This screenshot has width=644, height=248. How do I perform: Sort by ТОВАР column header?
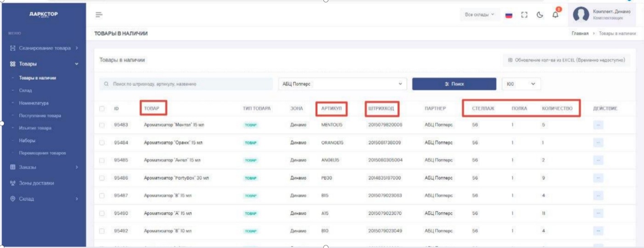tap(152, 109)
